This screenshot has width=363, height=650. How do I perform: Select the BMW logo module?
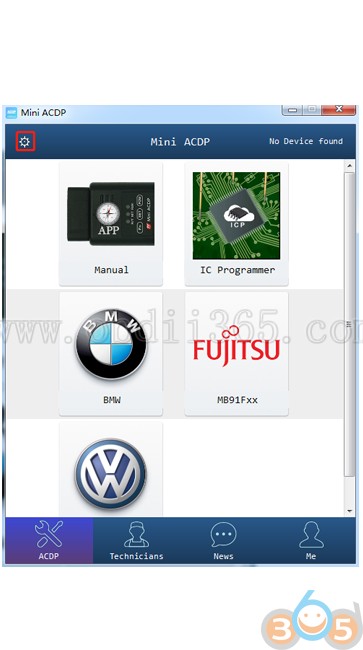click(111, 345)
